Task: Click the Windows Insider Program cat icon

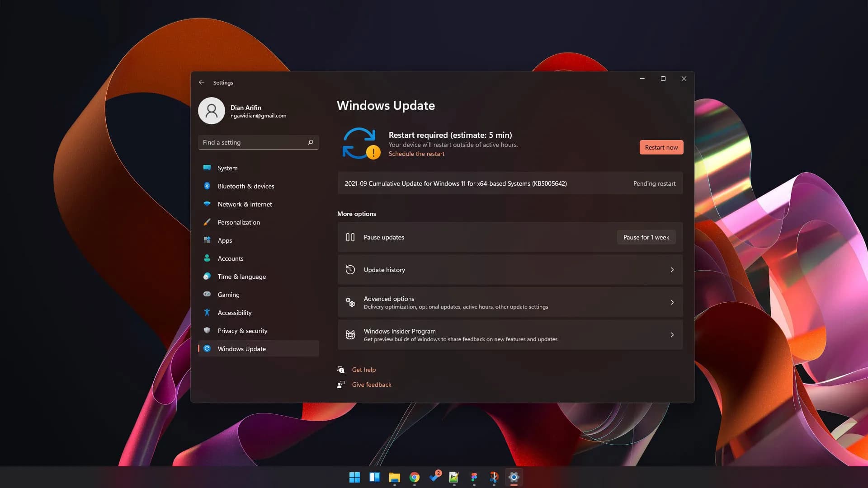Action: (350, 335)
